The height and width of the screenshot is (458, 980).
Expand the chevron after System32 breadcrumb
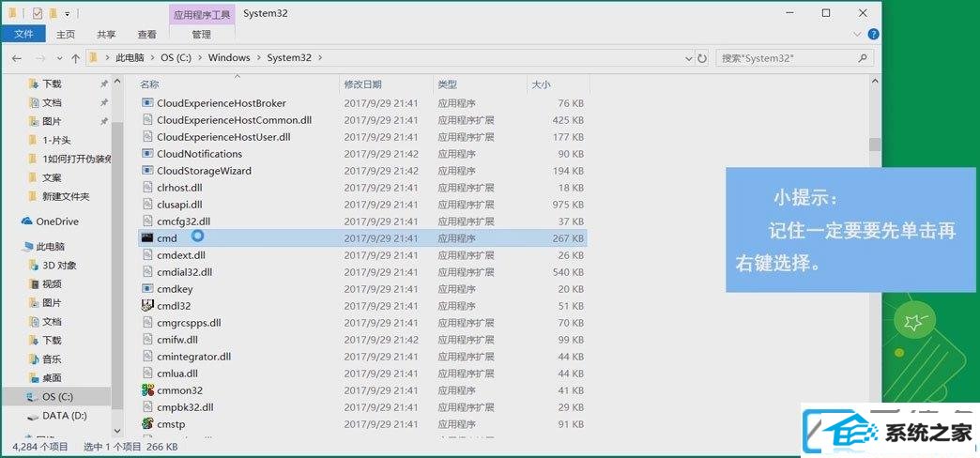pyautogui.click(x=320, y=57)
